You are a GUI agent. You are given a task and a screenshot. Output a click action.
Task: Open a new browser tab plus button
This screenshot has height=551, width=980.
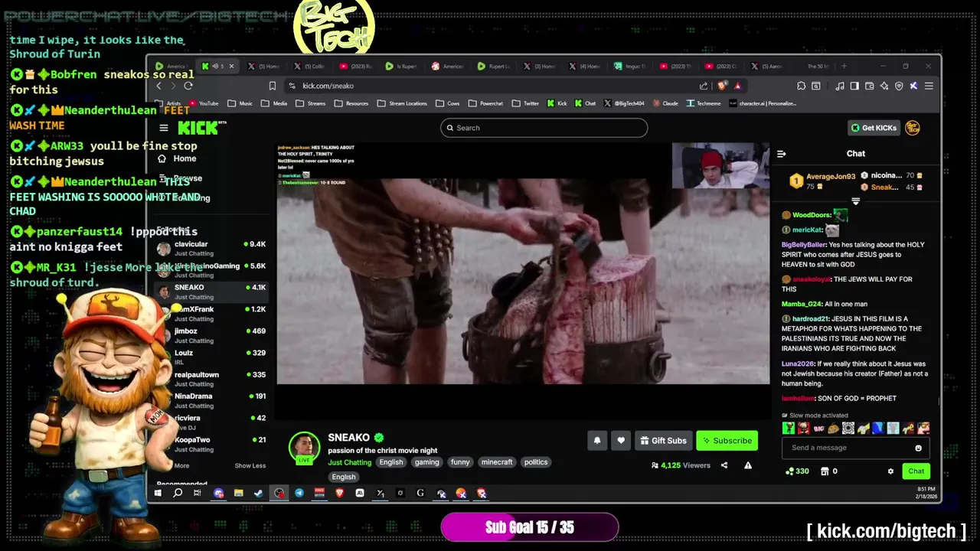coord(844,67)
